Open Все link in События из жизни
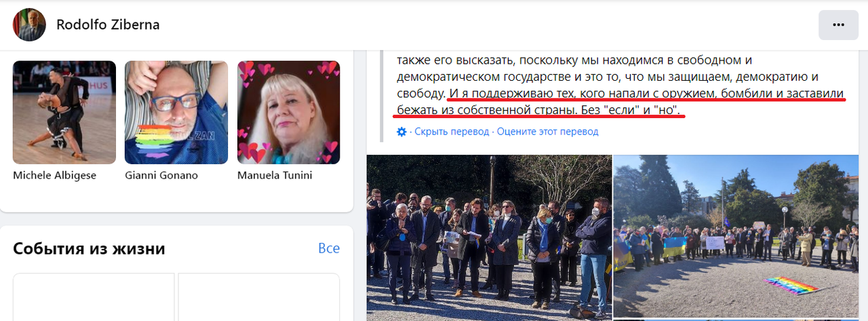The height and width of the screenshot is (321, 868). tap(329, 248)
